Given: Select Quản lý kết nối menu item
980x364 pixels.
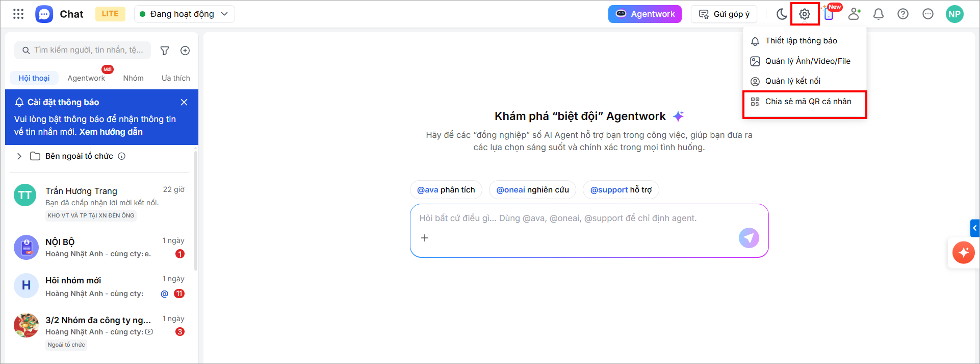Looking at the screenshot, I should [x=805, y=81].
